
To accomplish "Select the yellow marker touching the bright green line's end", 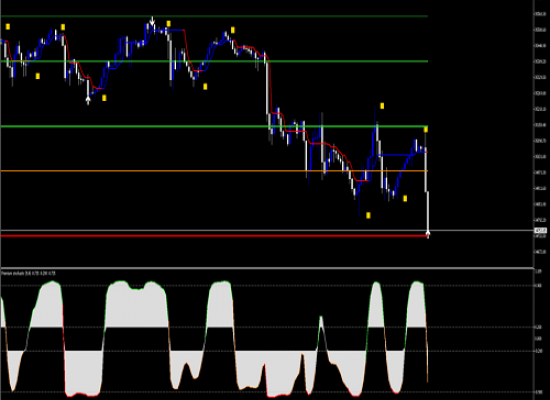I will (x=425, y=130).
